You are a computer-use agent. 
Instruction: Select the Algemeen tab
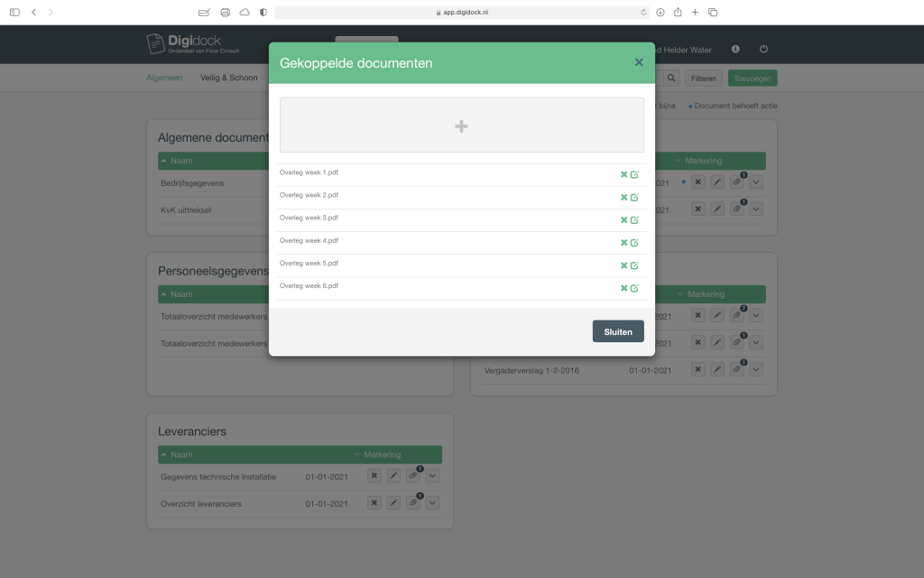[164, 79]
